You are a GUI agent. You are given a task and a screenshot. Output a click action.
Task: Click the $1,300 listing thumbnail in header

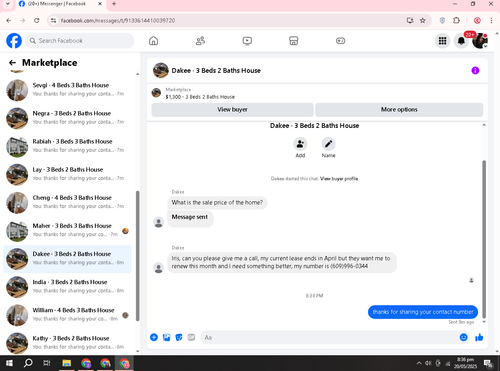[156, 93]
